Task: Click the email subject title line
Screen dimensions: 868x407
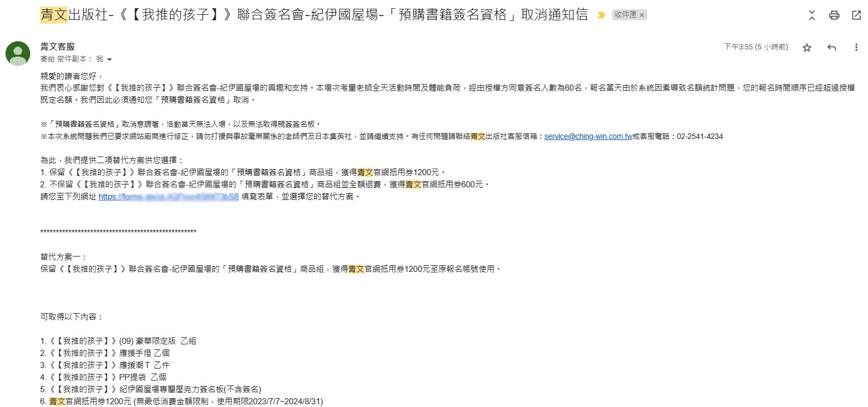Action: coord(314,15)
